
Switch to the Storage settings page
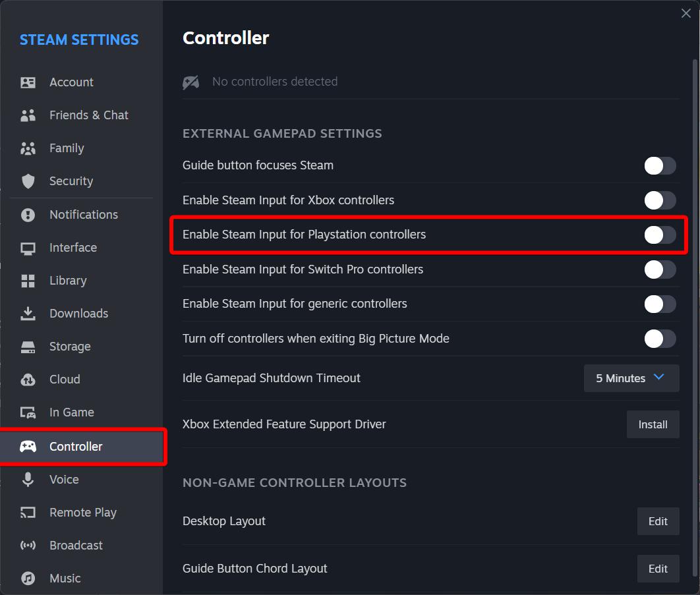(70, 347)
